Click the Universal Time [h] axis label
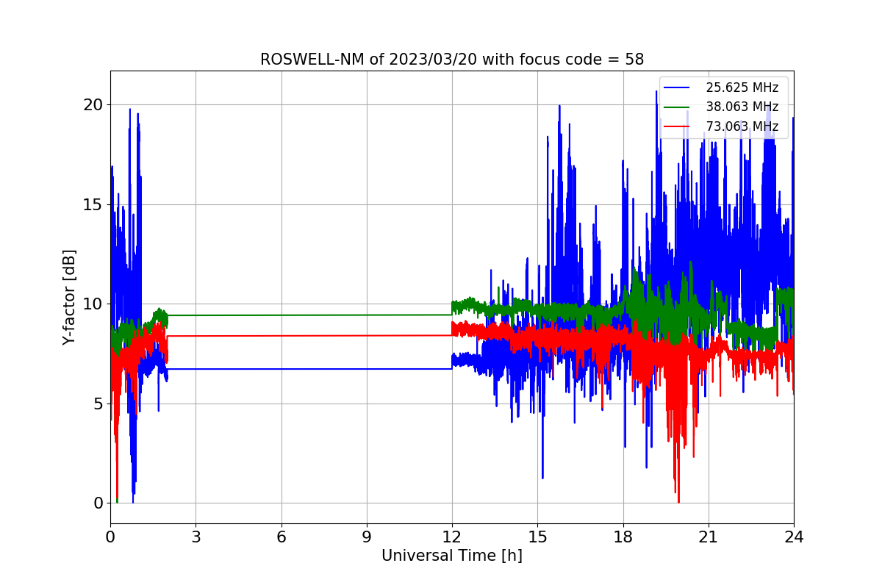Image resolution: width=882 pixels, height=588 pixels. tap(452, 556)
